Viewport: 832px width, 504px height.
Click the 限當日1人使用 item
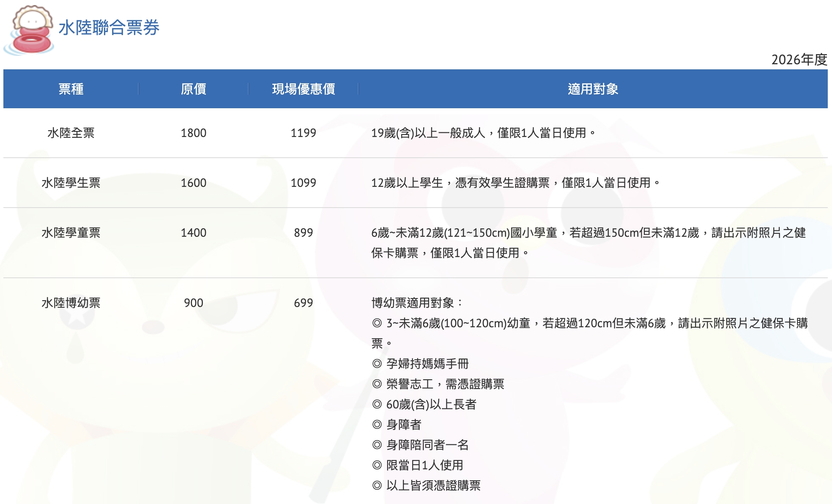point(418,466)
